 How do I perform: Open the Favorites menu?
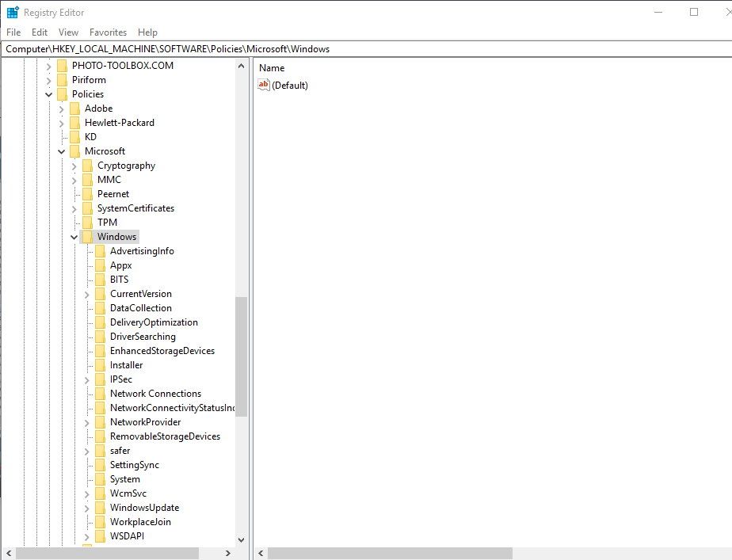(x=108, y=32)
